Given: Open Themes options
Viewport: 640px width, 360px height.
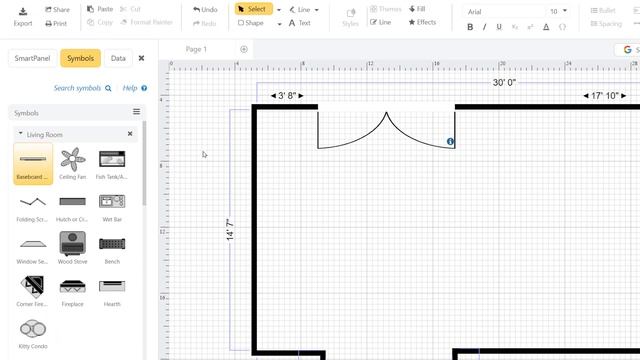Looking at the screenshot, I should tap(386, 9).
